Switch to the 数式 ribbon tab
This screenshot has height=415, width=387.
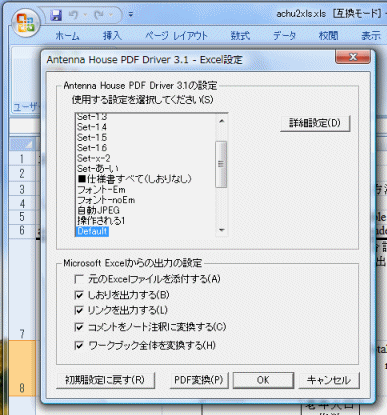pos(240,35)
